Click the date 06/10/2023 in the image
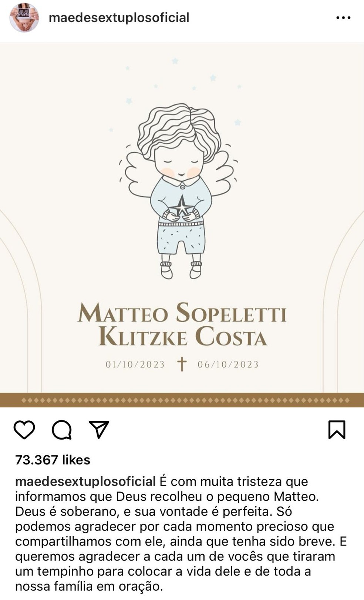The height and width of the screenshot is (600, 364). 228,364
